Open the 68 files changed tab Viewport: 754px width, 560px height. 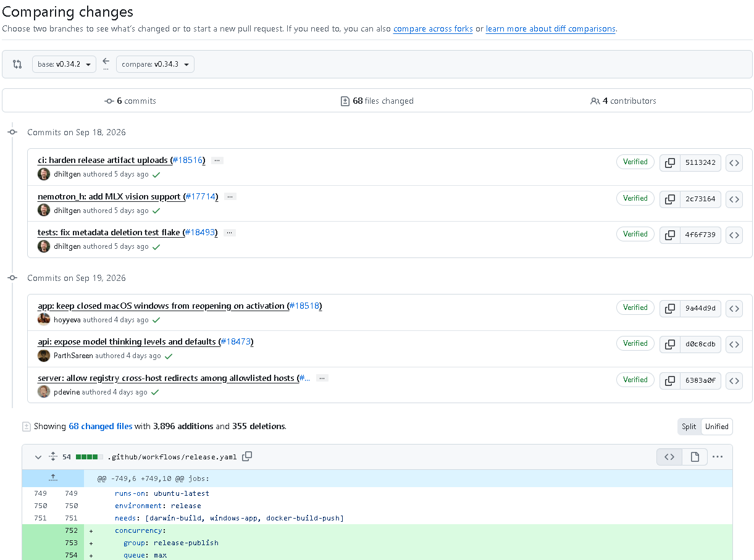(x=377, y=101)
